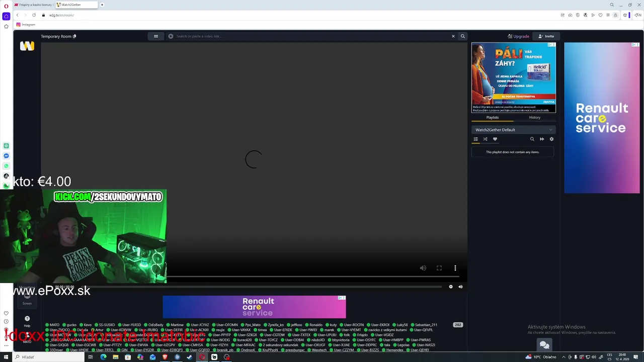The height and width of the screenshot is (362, 644).
Task: Expand the Watch2Gether Default playlist dropdown
Action: (x=513, y=130)
